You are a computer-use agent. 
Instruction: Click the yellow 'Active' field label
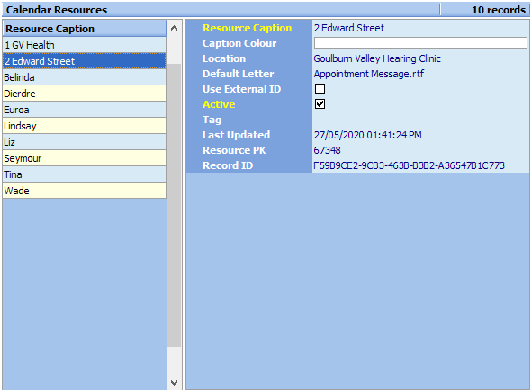click(219, 104)
